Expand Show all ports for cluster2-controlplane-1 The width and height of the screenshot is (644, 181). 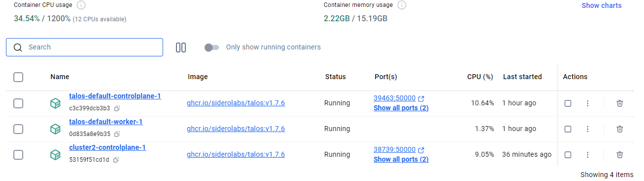[401, 160]
